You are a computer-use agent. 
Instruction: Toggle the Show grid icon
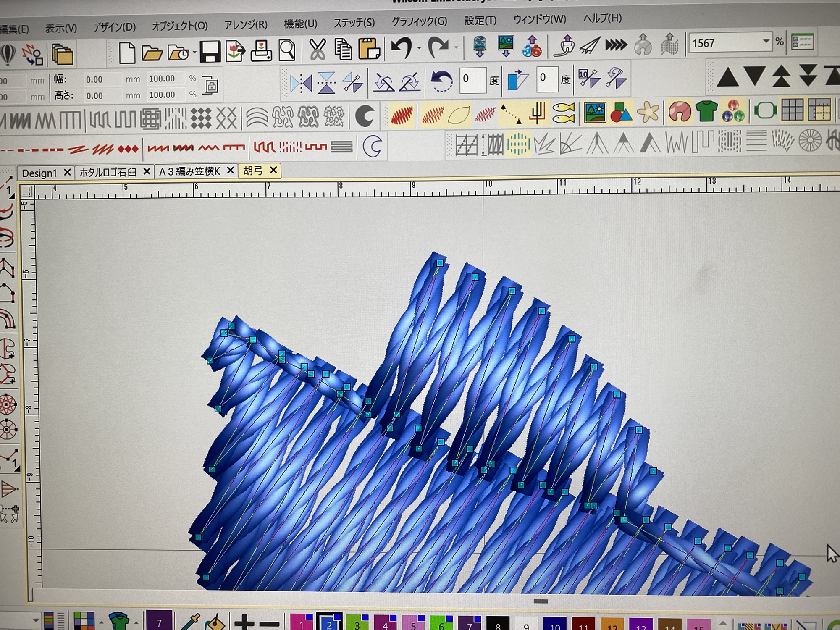tap(792, 110)
